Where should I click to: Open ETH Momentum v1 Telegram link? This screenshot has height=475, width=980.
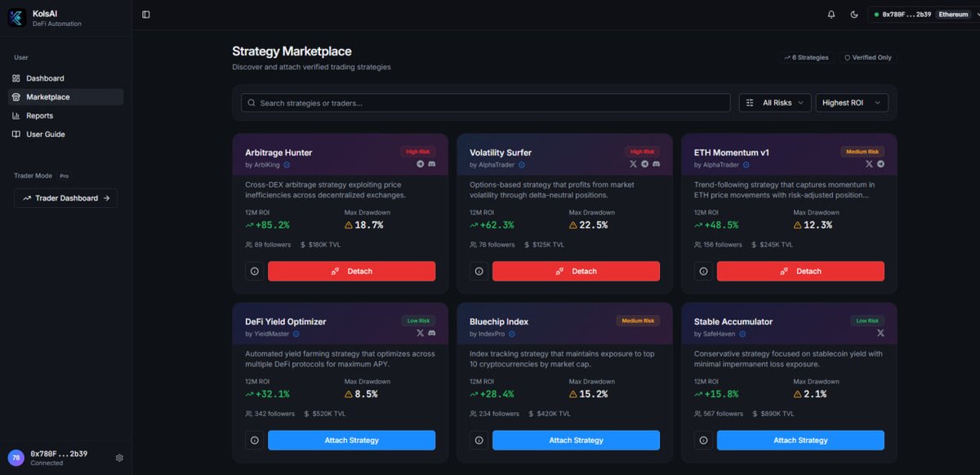pos(880,164)
